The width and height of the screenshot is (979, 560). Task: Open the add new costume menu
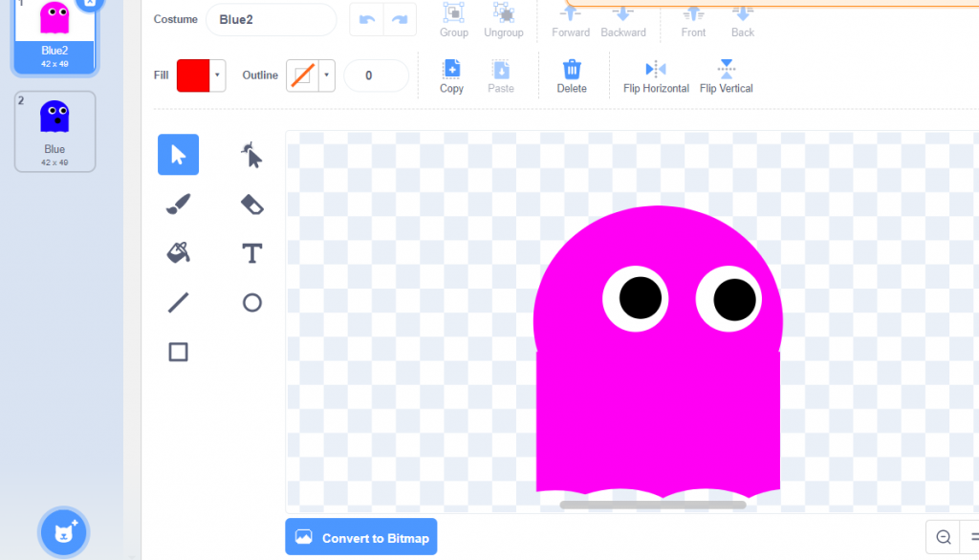pos(62,532)
